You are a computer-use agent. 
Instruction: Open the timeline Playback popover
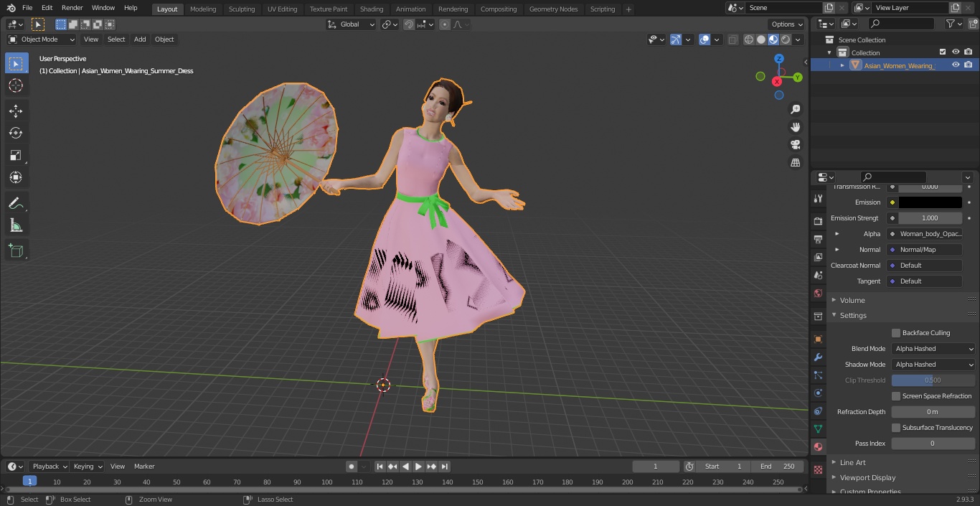(49, 467)
